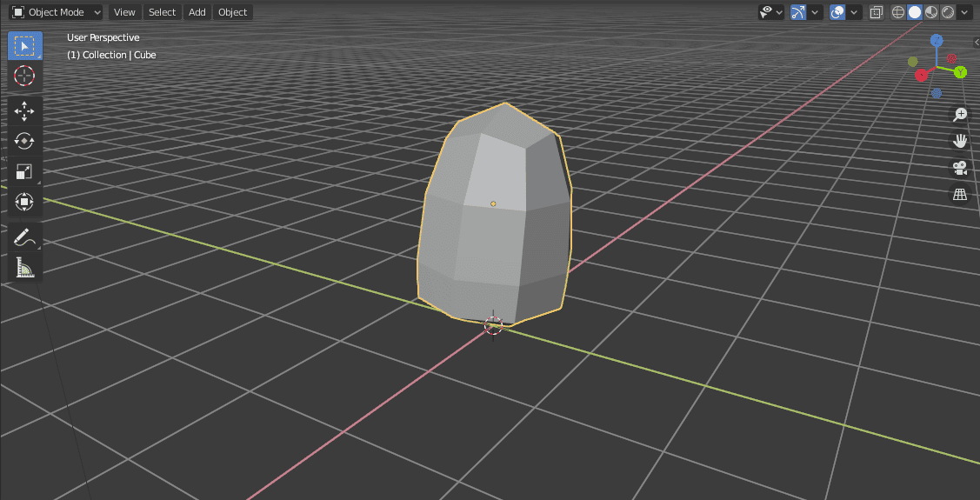Toggle camera view with camera icon
980x500 pixels.
pyautogui.click(x=960, y=168)
